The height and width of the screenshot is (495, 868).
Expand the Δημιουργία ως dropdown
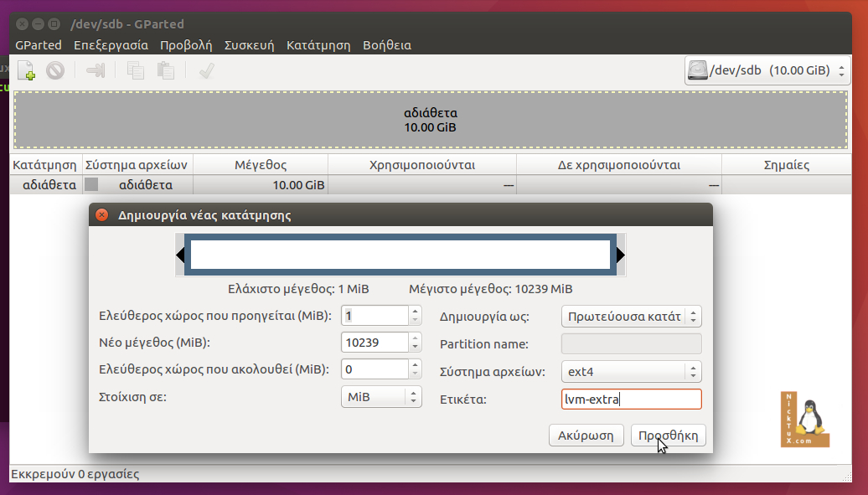pos(630,317)
